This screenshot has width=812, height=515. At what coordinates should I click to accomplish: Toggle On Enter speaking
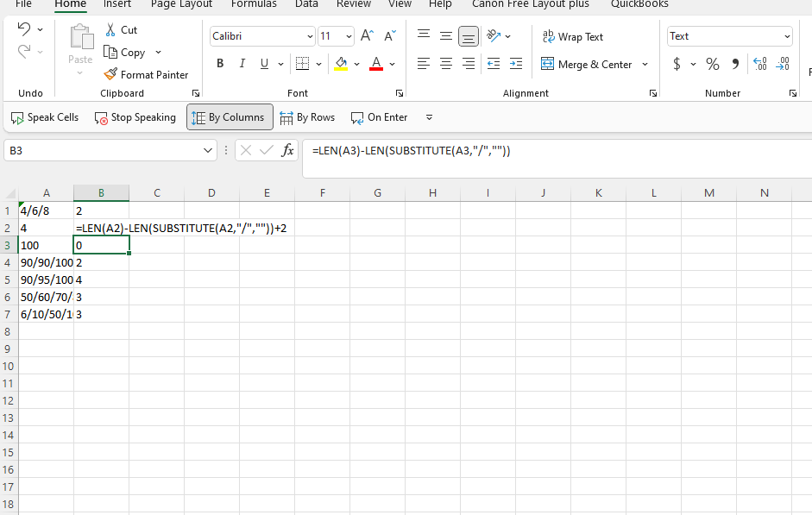(379, 117)
